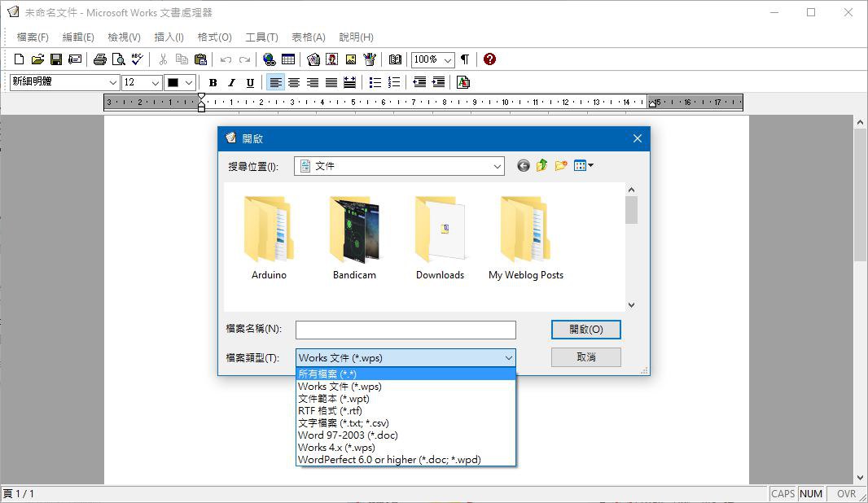Click the Save floppy disk icon
The image size is (868, 503).
pos(56,59)
